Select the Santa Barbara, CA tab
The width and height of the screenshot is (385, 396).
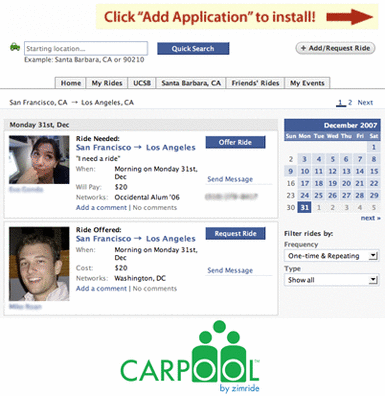pos(191,83)
